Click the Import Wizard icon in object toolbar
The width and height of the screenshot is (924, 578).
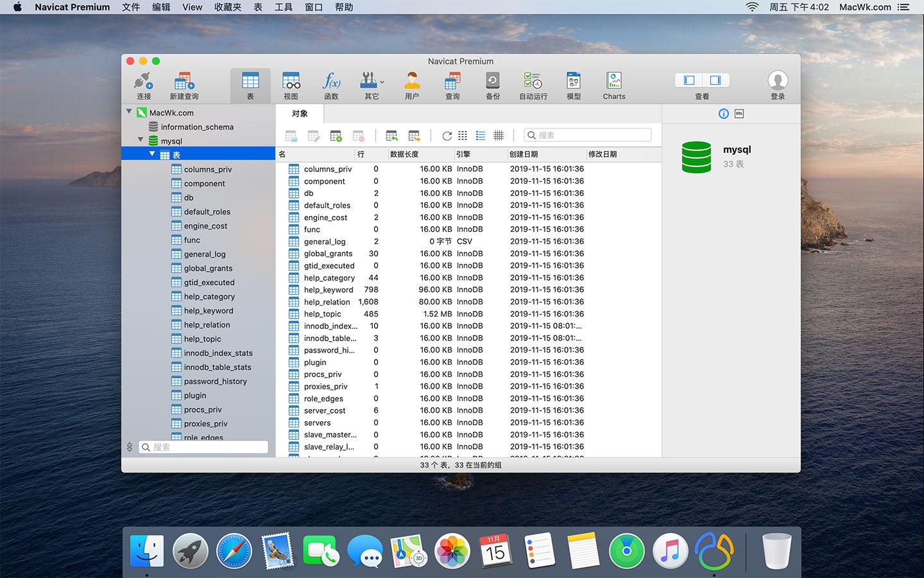[392, 136]
